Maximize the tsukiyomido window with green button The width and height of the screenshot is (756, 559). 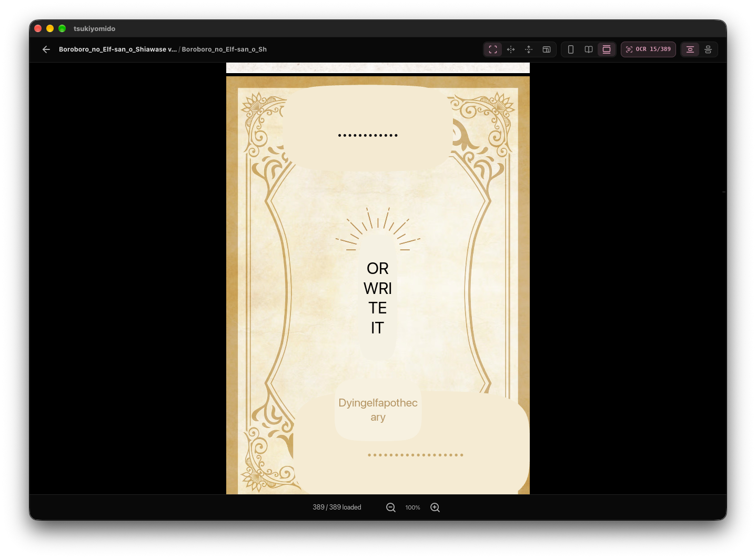62,28
